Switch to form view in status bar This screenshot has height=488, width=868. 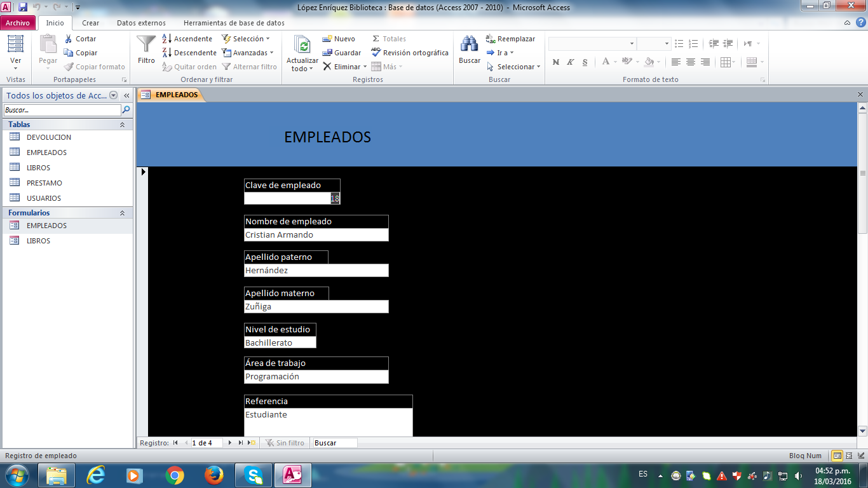837,456
